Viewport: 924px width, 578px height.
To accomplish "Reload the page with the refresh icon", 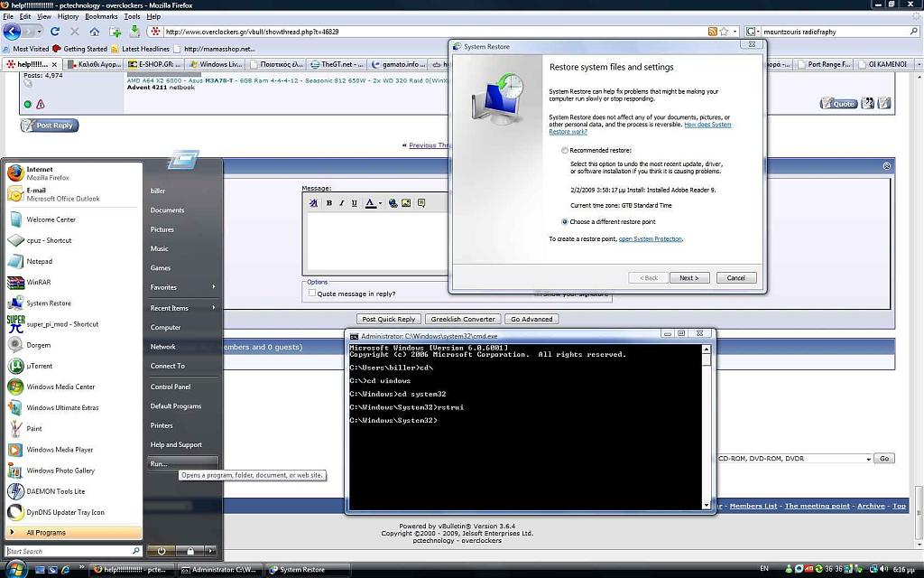I will [x=55, y=32].
